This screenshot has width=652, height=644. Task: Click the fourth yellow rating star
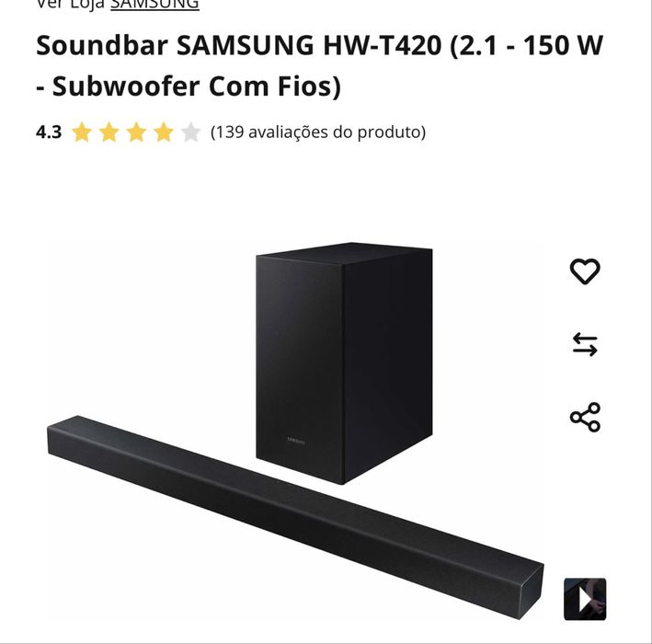(164, 132)
